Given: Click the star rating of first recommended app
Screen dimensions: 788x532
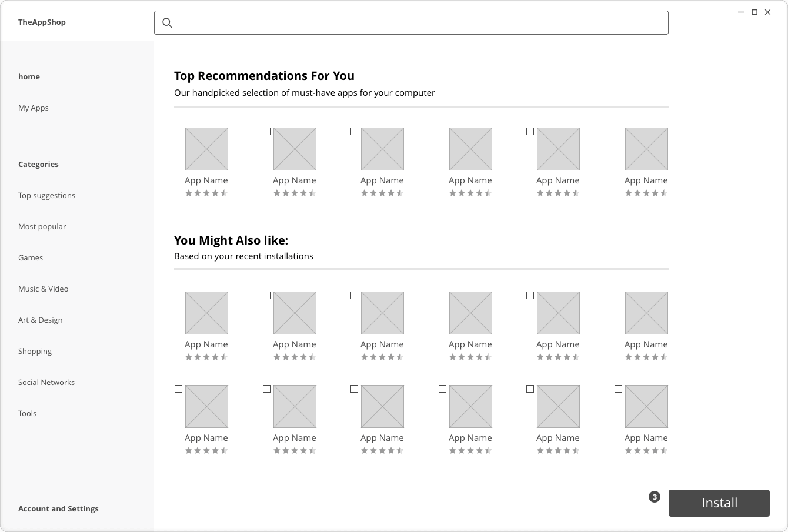Looking at the screenshot, I should click(x=206, y=193).
